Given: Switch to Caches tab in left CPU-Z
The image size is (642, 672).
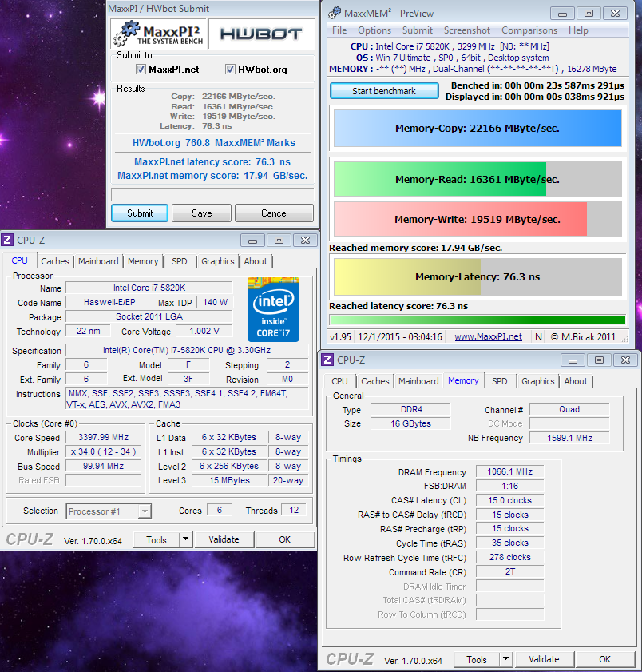Looking at the screenshot, I should [55, 261].
